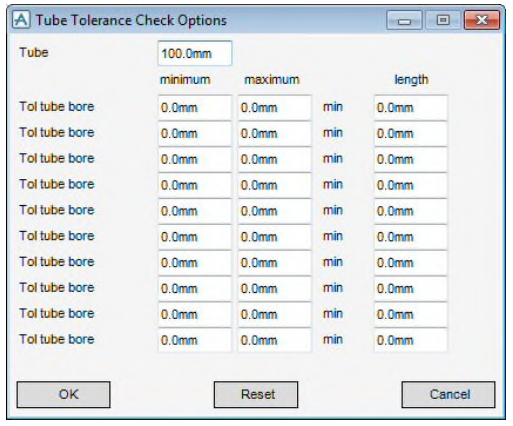Click the Reset button
The height and width of the screenshot is (426, 513).
(256, 395)
